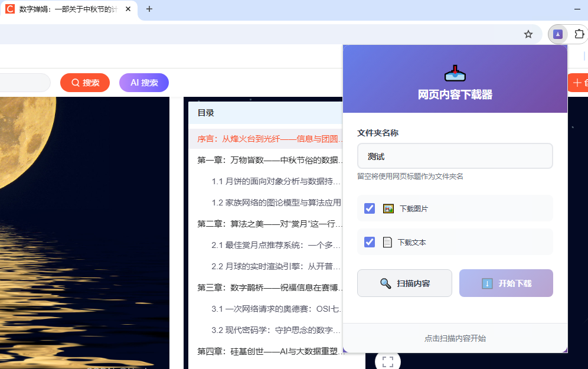
Task: Open section 3.2 现代密码学
Action: 276,331
